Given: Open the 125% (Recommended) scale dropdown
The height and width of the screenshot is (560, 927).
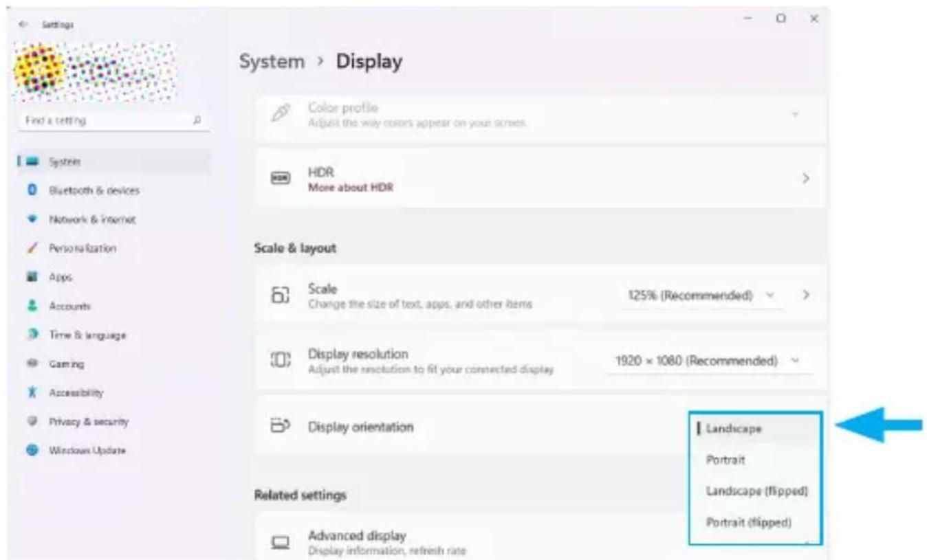Looking at the screenshot, I should pos(700,295).
